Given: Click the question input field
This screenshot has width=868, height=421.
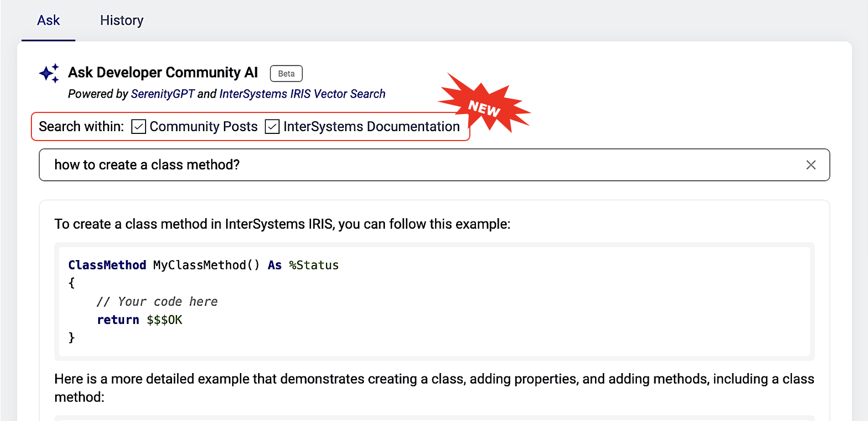Looking at the screenshot, I should tap(419, 165).
